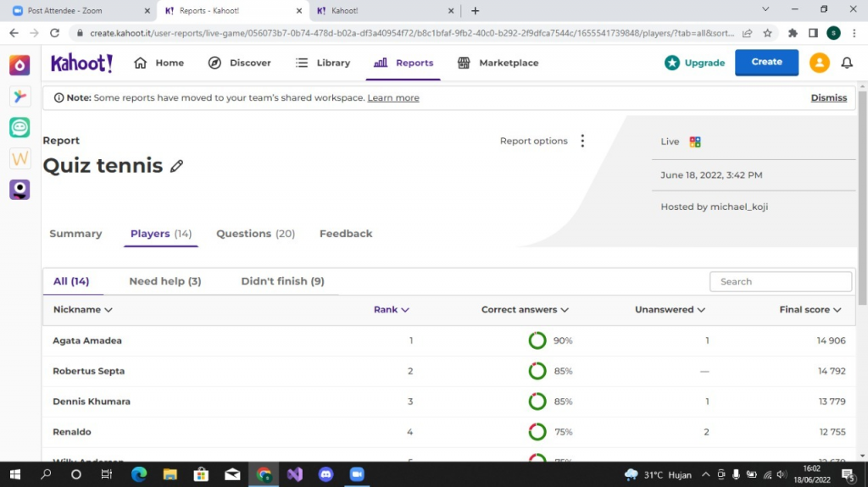Open Chrome three-dot menu
Screen dimensions: 868x487
(x=854, y=33)
